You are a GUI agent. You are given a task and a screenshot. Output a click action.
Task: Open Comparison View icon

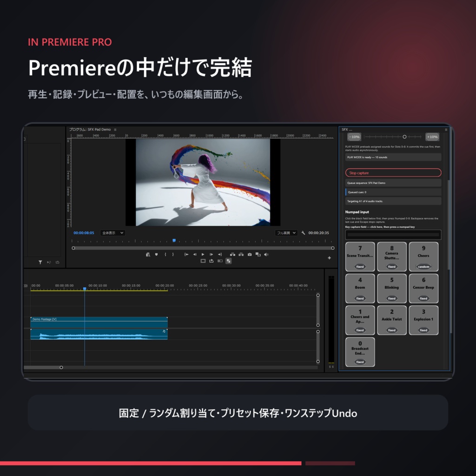coord(258,254)
